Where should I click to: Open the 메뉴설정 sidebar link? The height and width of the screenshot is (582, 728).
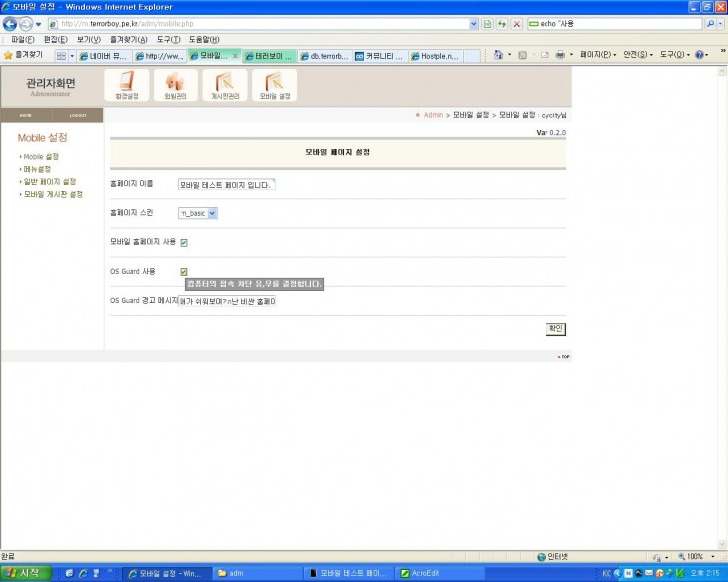point(37,169)
